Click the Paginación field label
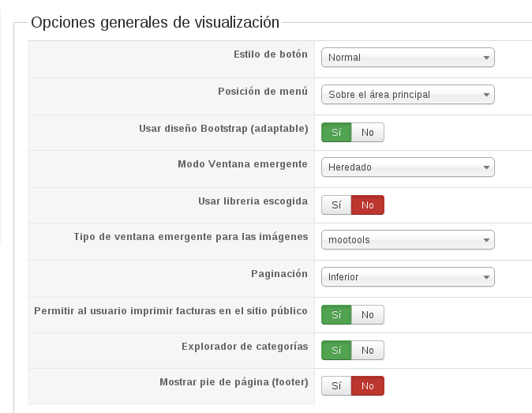The height and width of the screenshot is (413, 532). coord(279,273)
